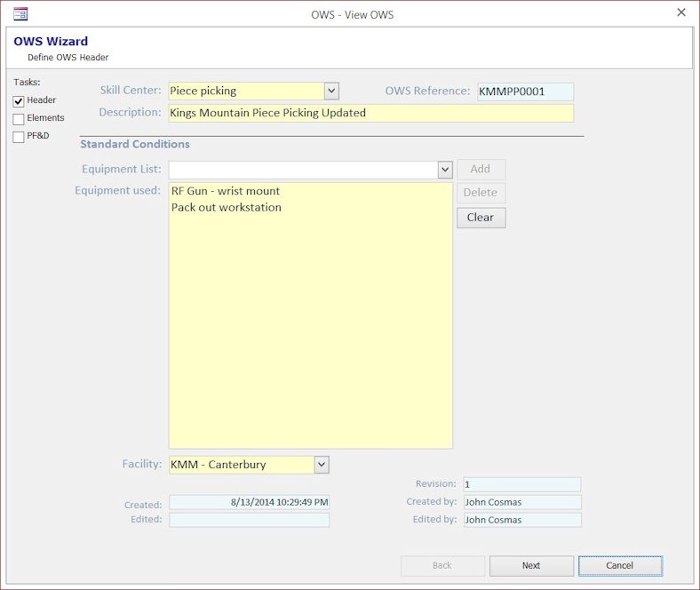700x590 pixels.
Task: Click the OWS Reference field KMMPP0001
Action: [526, 92]
